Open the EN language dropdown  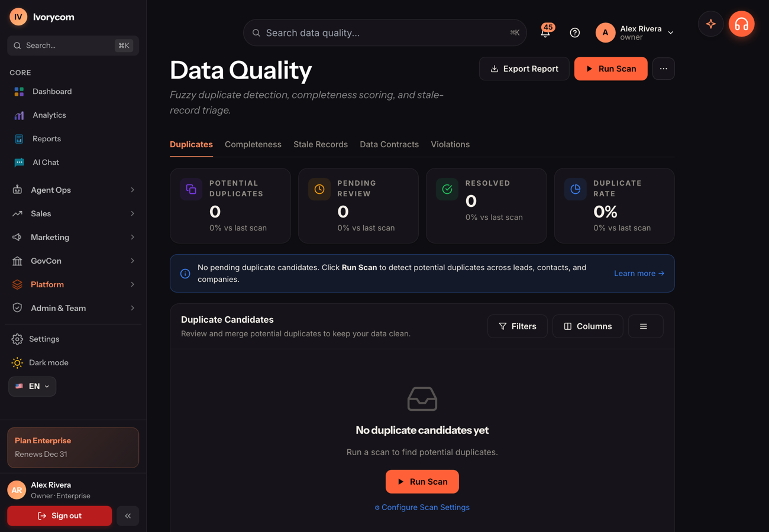[33, 387]
